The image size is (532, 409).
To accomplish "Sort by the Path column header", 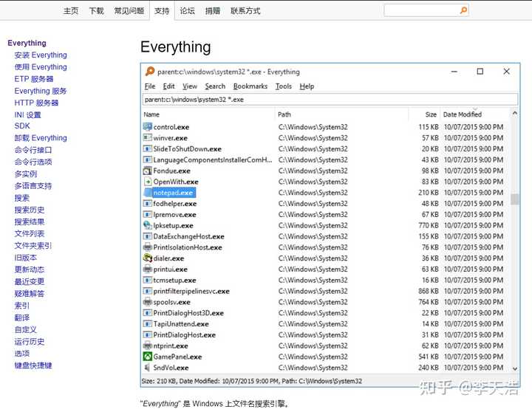I will click(284, 114).
